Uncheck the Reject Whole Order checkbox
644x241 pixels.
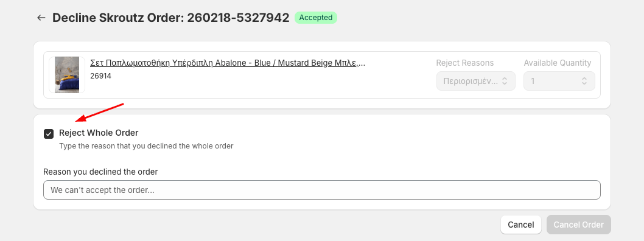[49, 134]
